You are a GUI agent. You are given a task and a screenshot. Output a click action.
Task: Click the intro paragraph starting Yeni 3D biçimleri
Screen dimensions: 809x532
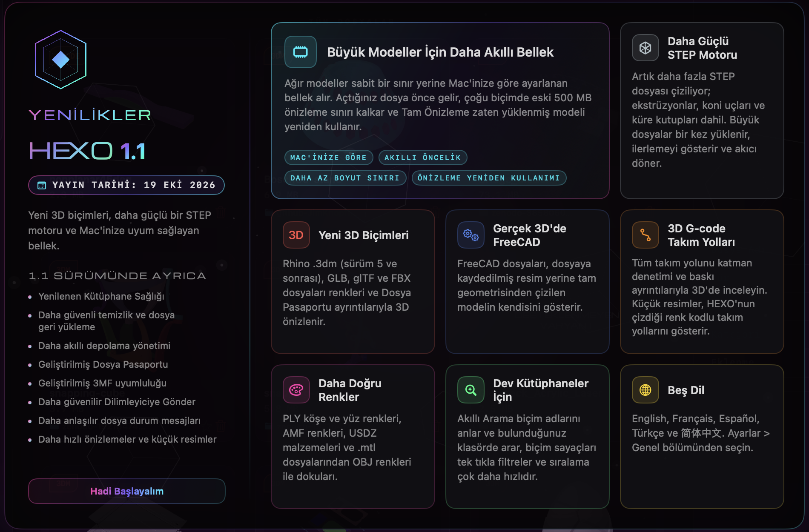120,230
